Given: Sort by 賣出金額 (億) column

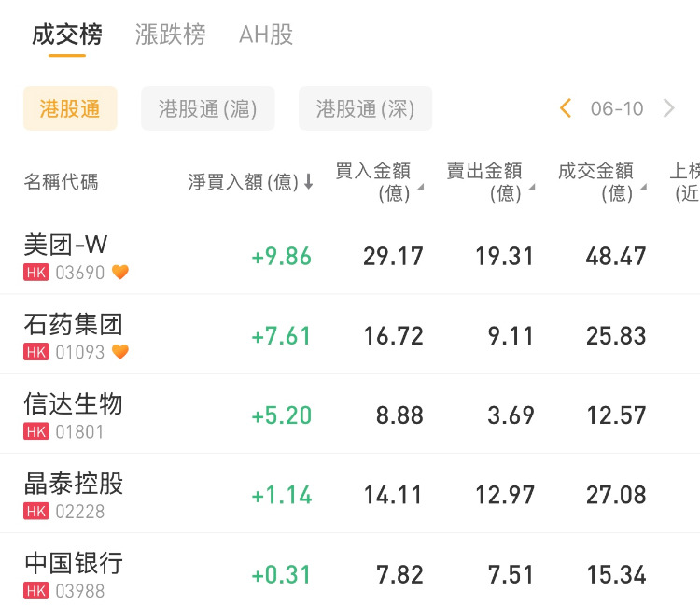Looking at the screenshot, I should coord(490,182).
